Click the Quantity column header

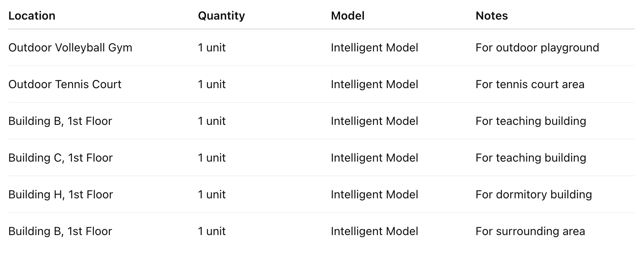(x=221, y=16)
